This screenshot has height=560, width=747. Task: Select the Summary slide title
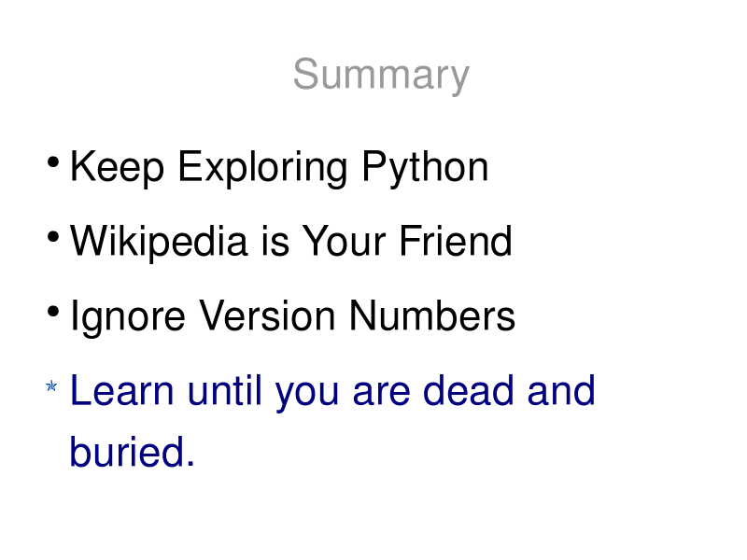coord(381,75)
